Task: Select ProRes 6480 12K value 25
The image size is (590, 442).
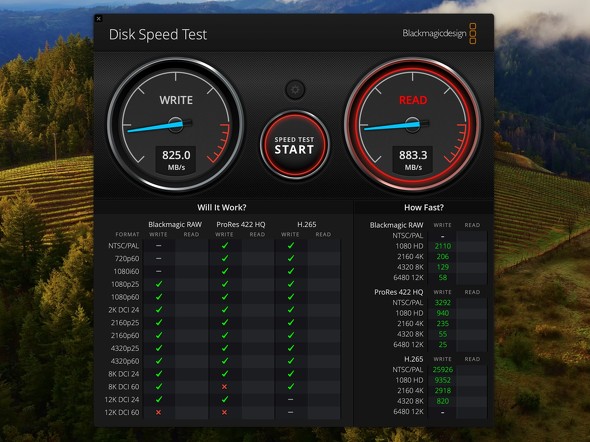Action: 442,345
